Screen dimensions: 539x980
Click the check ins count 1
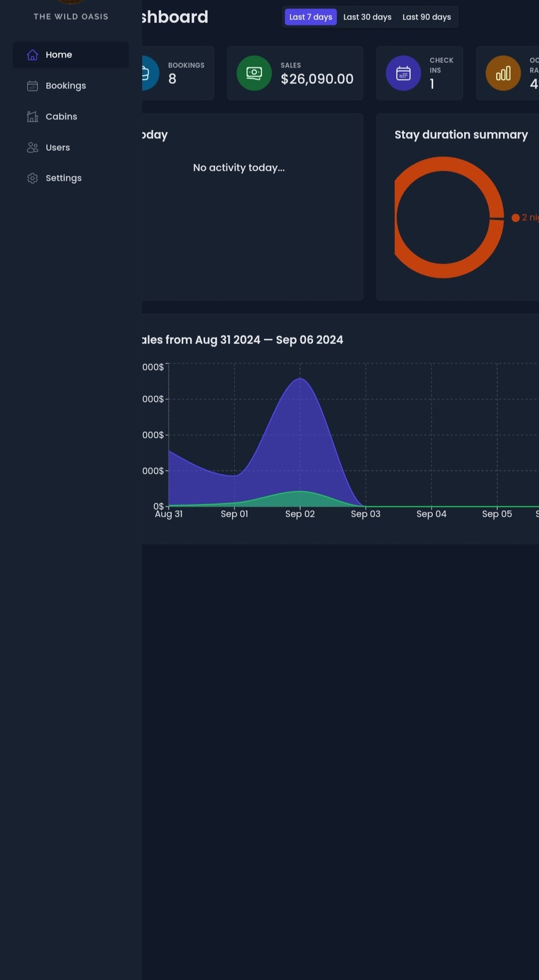point(432,84)
